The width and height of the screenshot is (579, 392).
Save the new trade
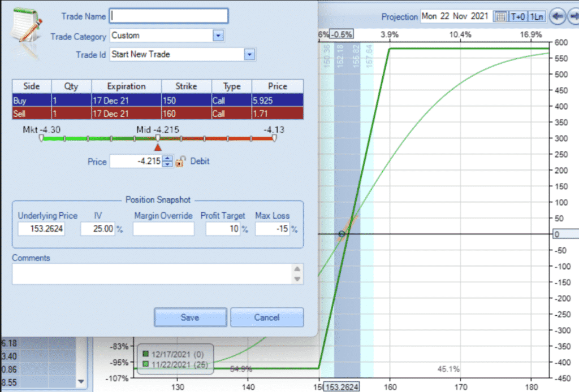[190, 317]
